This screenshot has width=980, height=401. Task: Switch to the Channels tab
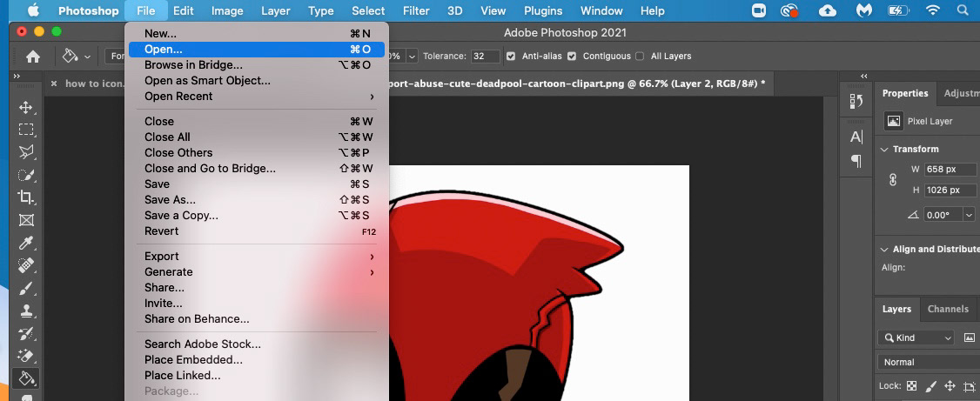click(x=948, y=309)
